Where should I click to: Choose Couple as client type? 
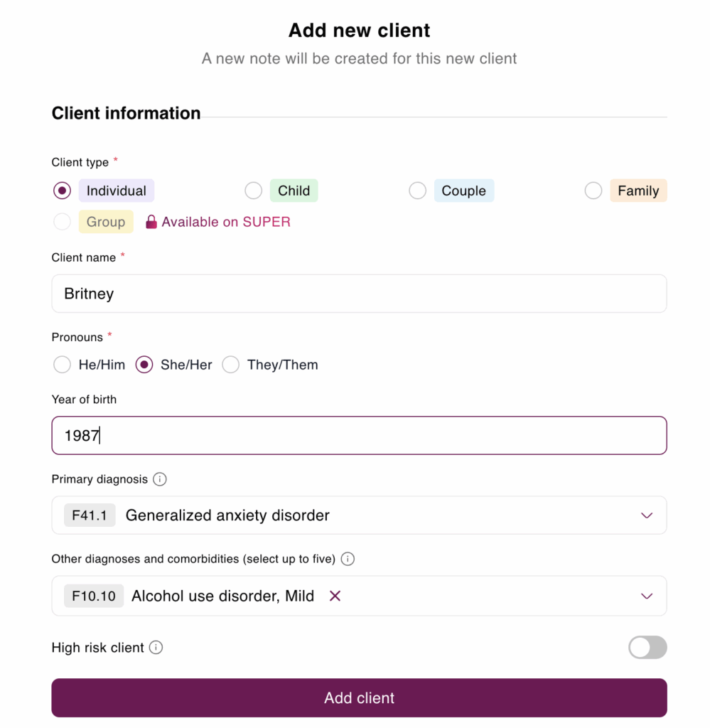[x=418, y=191]
